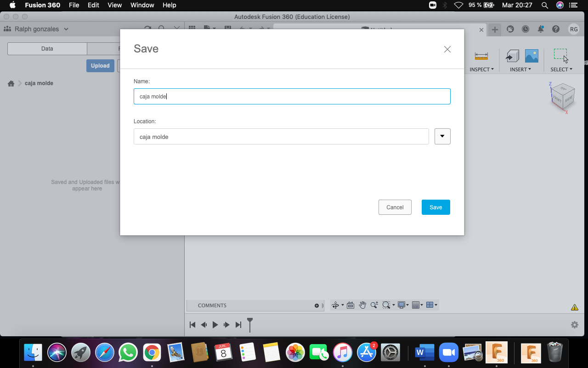Image resolution: width=588 pixels, height=368 pixels.
Task: Click the timeline position marker
Action: click(x=250, y=324)
